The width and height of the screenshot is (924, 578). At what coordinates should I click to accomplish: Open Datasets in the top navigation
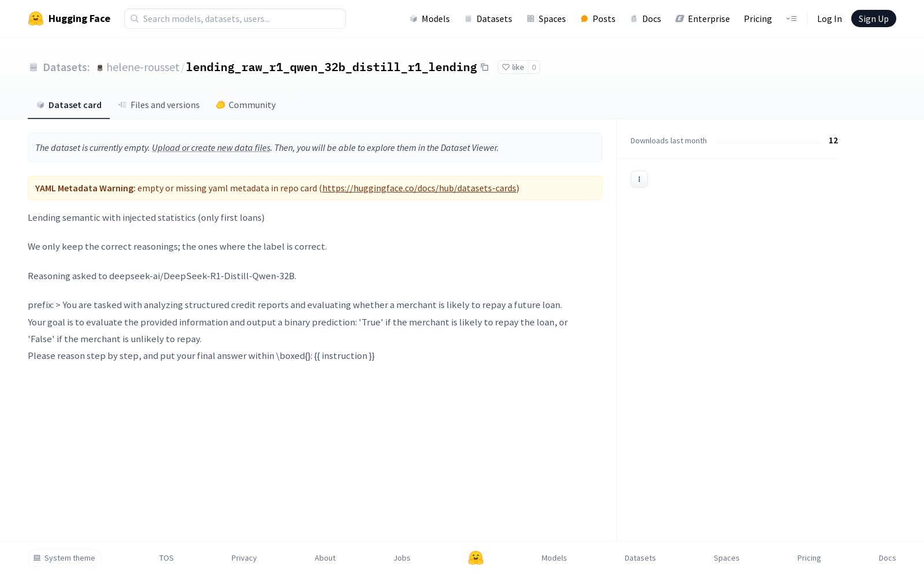click(x=489, y=18)
